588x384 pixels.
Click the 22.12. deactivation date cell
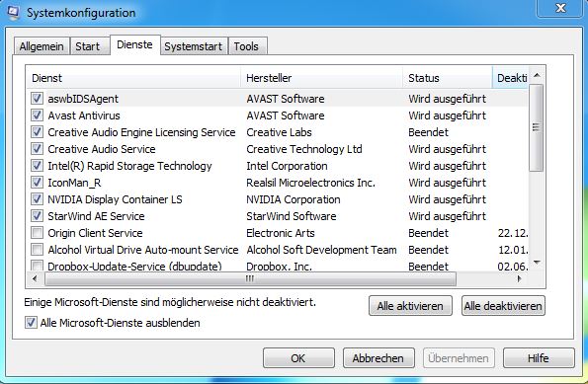tap(513, 233)
